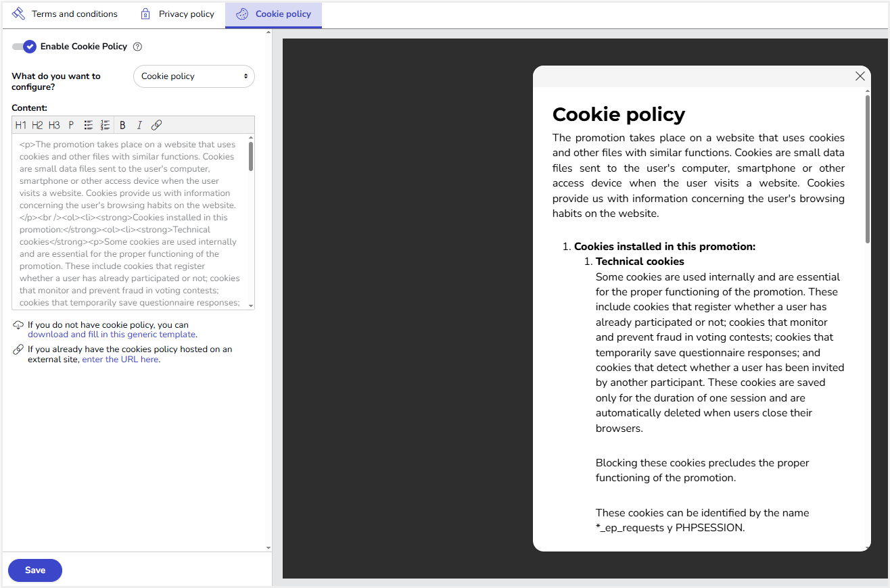Click the Save button
This screenshot has height=588, width=890.
[x=35, y=570]
